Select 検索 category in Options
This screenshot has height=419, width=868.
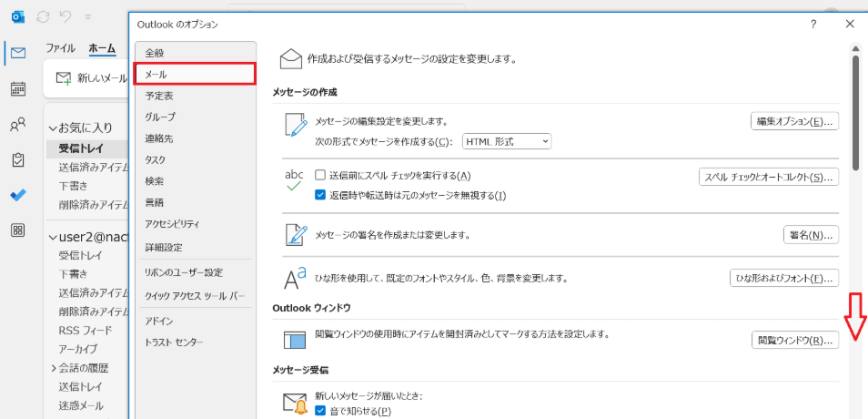tap(195, 181)
